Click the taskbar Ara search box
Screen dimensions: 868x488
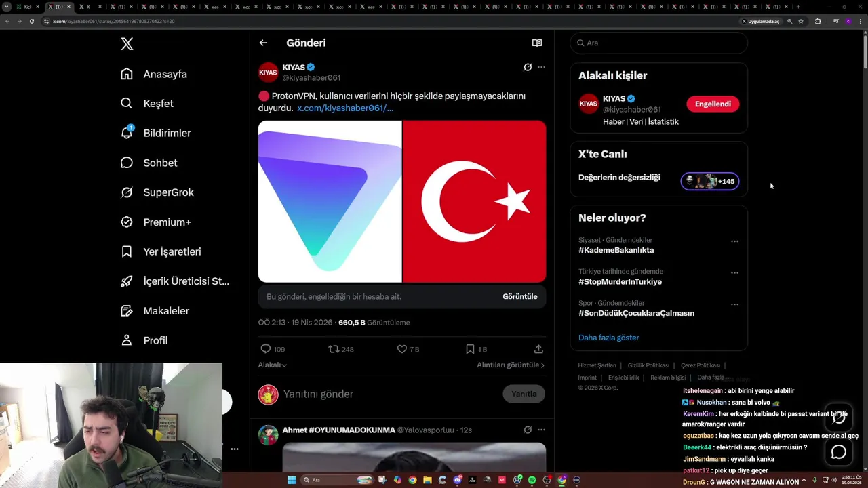(336, 480)
